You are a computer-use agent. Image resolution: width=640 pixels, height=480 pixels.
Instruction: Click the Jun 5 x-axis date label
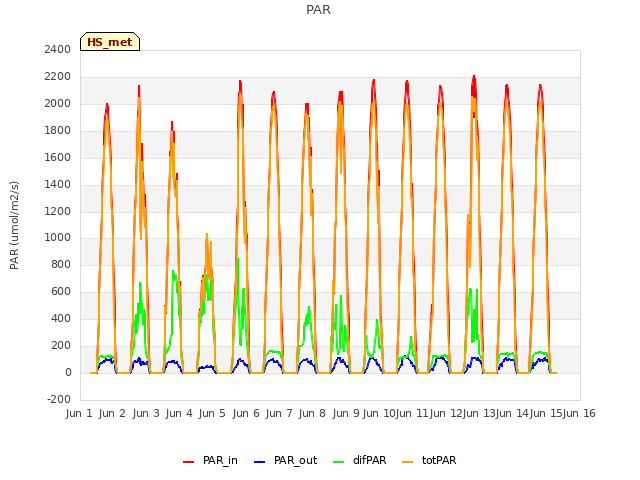[212, 413]
